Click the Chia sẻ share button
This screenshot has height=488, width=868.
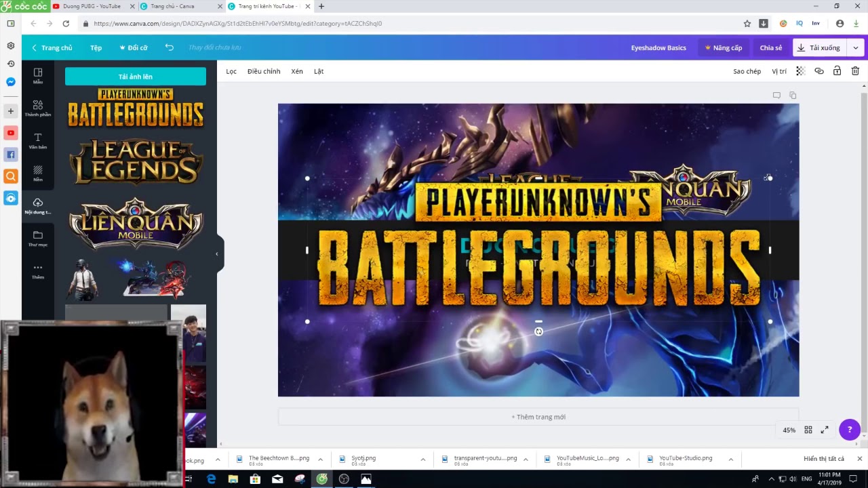[x=771, y=47]
